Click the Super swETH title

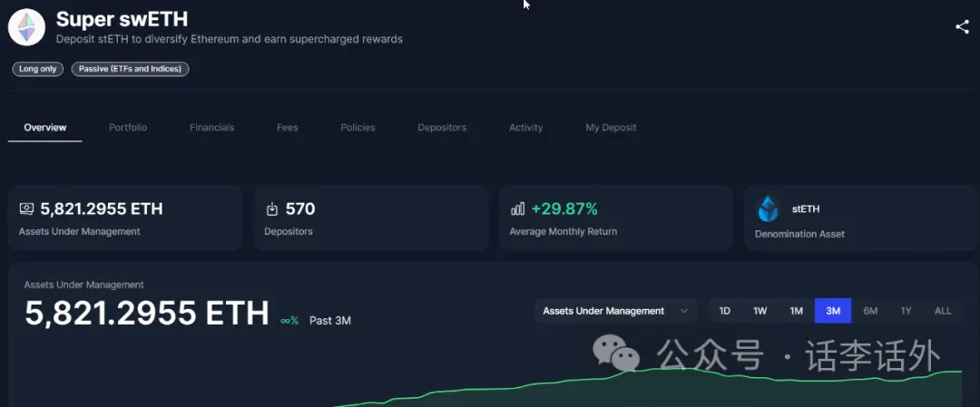click(122, 19)
